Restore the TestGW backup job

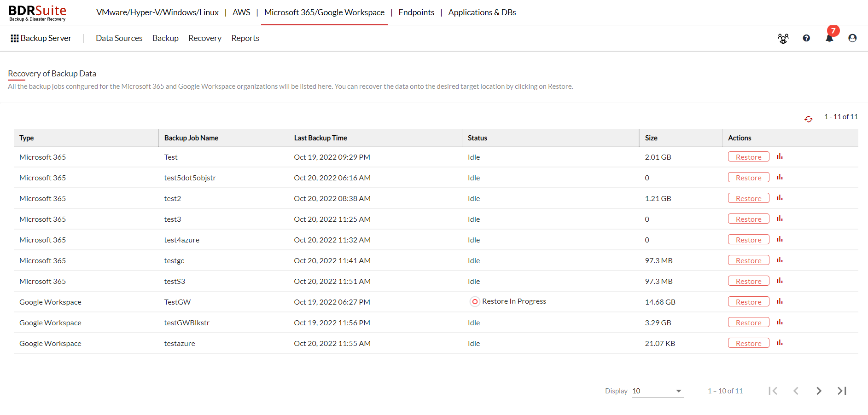tap(748, 302)
